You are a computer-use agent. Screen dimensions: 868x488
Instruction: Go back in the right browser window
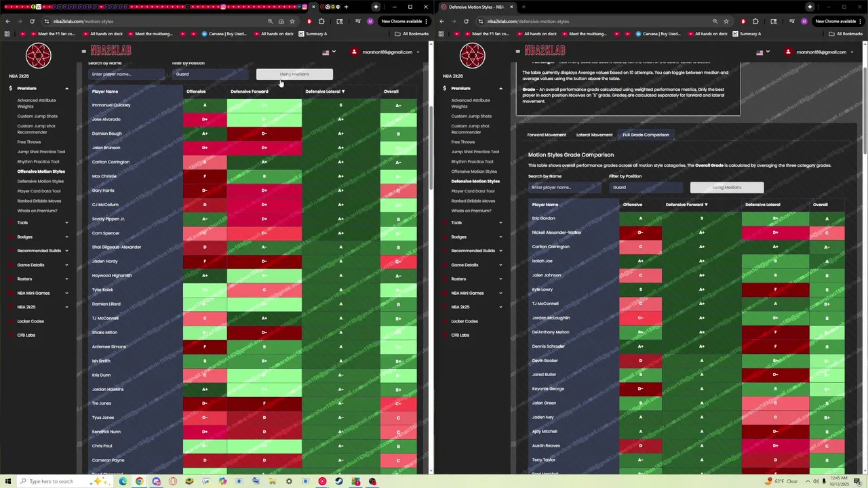(x=441, y=21)
